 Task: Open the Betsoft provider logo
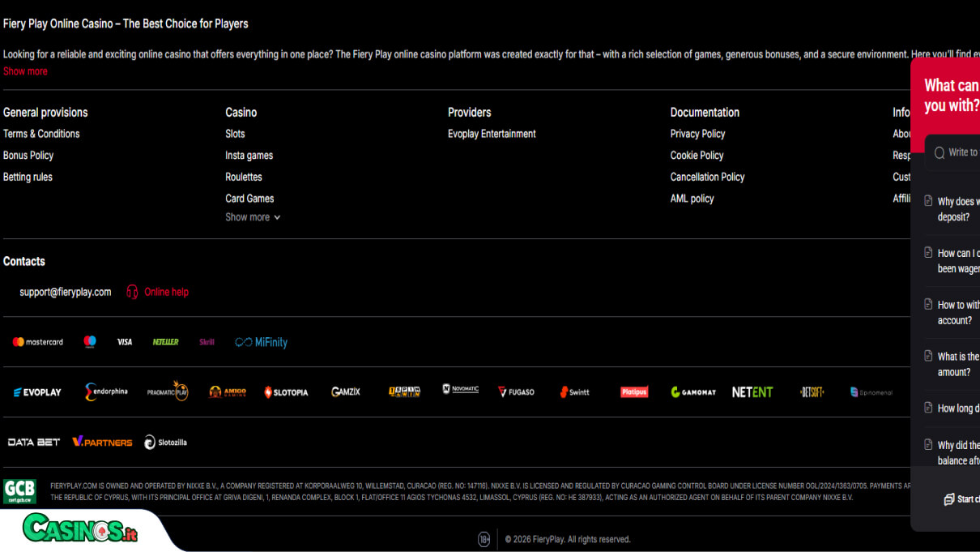click(x=812, y=392)
